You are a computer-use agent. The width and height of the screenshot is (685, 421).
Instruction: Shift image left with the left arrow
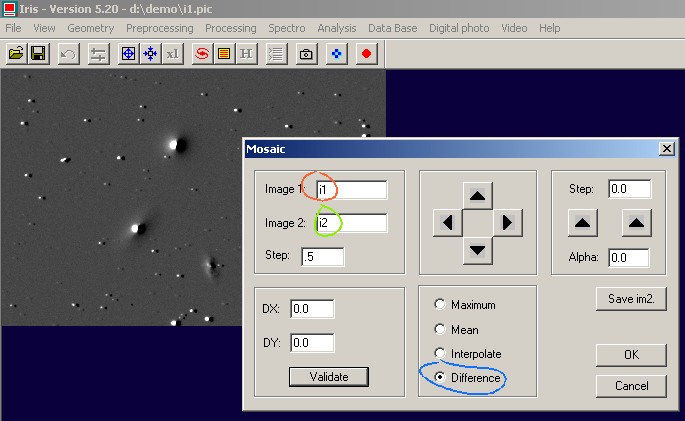pyautogui.click(x=448, y=223)
